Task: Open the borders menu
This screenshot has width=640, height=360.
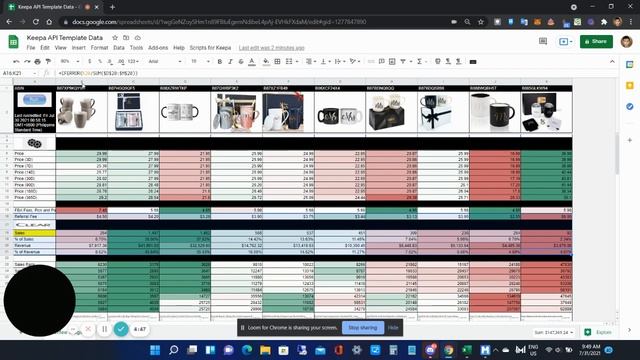Action: coord(278,62)
